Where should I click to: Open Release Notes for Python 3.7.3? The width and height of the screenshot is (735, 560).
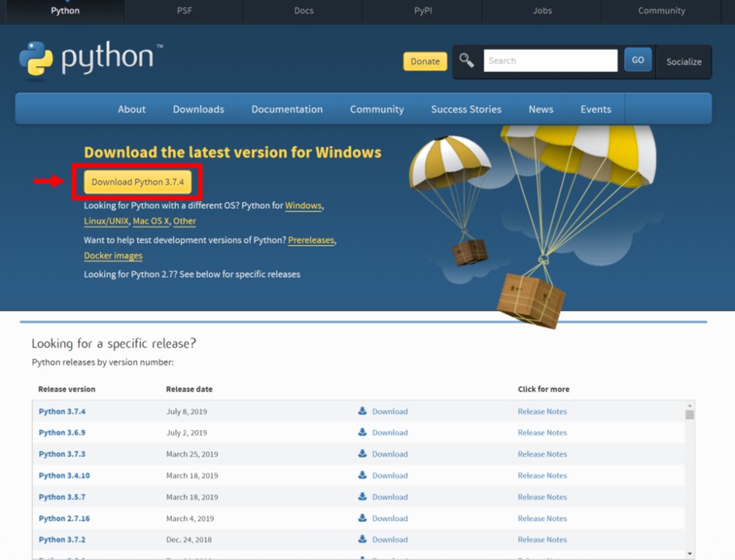[x=542, y=454]
